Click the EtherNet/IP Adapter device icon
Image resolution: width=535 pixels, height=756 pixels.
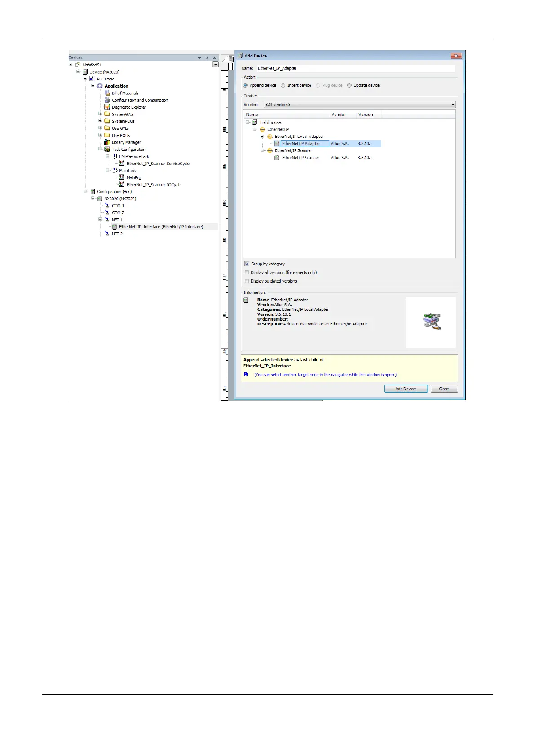277,144
